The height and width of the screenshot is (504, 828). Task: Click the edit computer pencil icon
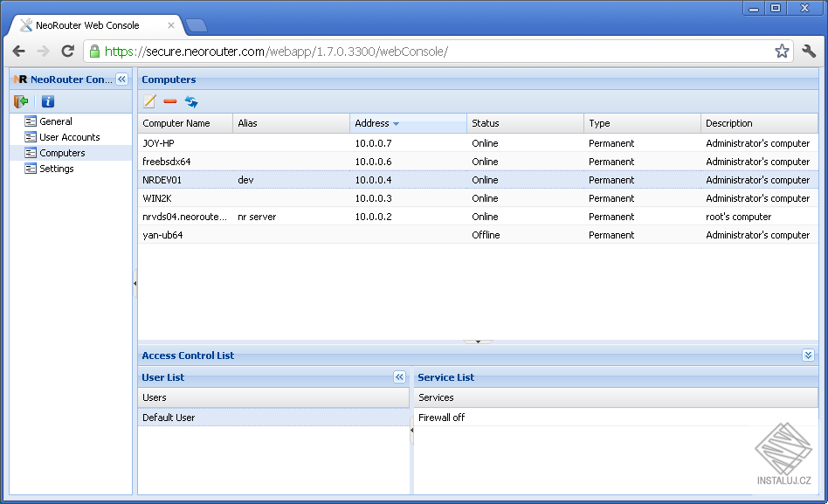click(x=149, y=101)
